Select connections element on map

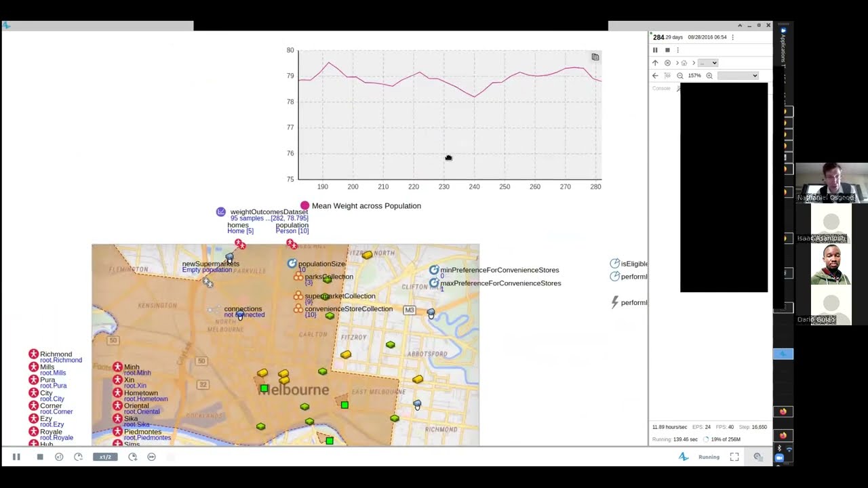[243, 309]
